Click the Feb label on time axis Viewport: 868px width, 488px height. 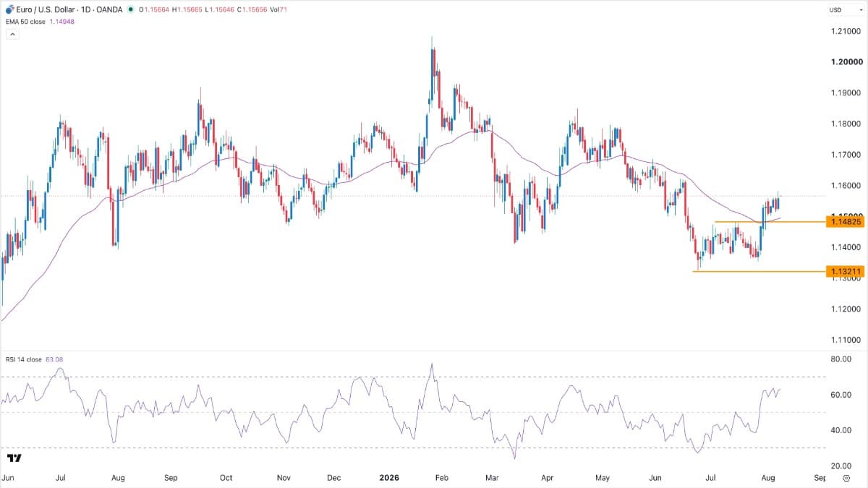click(x=442, y=478)
